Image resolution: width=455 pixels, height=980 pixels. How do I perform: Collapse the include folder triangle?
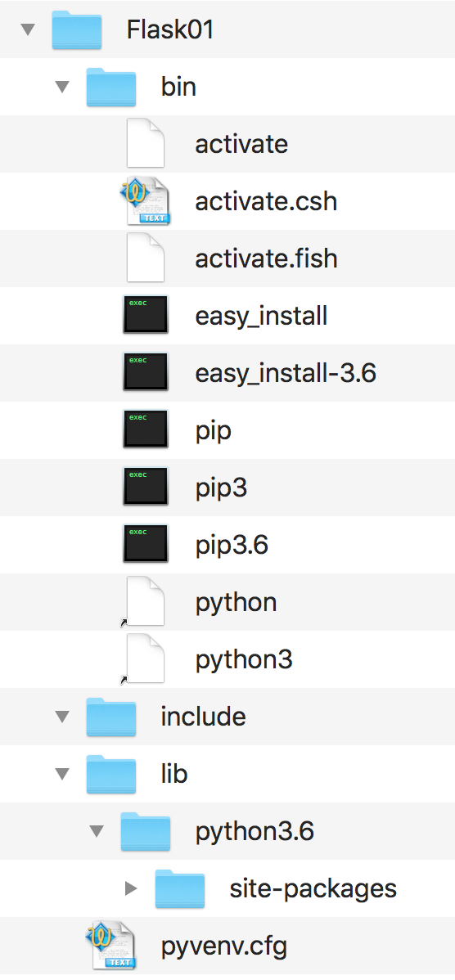coord(62,717)
